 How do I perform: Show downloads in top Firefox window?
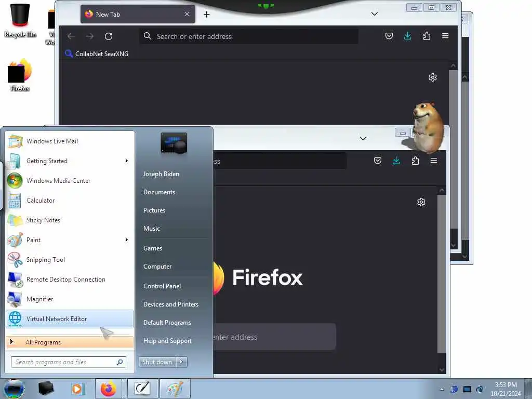click(x=408, y=36)
